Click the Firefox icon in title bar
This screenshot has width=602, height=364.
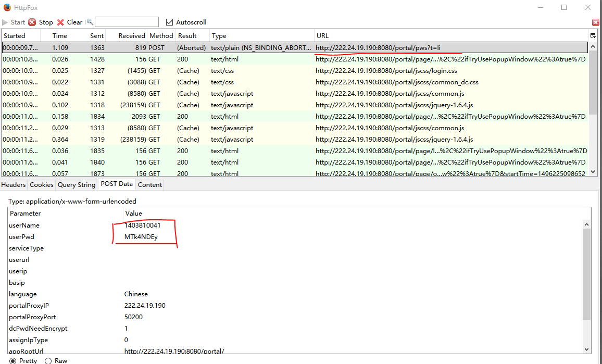point(7,7)
